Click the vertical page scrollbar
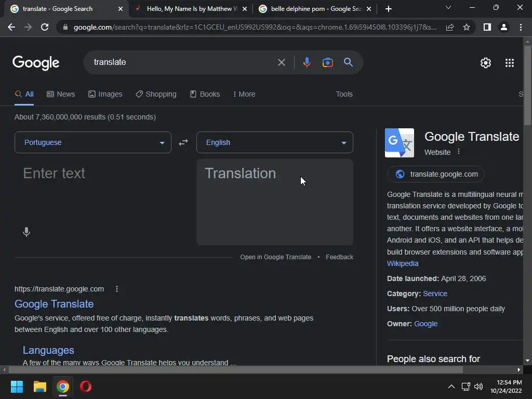This screenshot has width=532, height=399. click(527, 87)
